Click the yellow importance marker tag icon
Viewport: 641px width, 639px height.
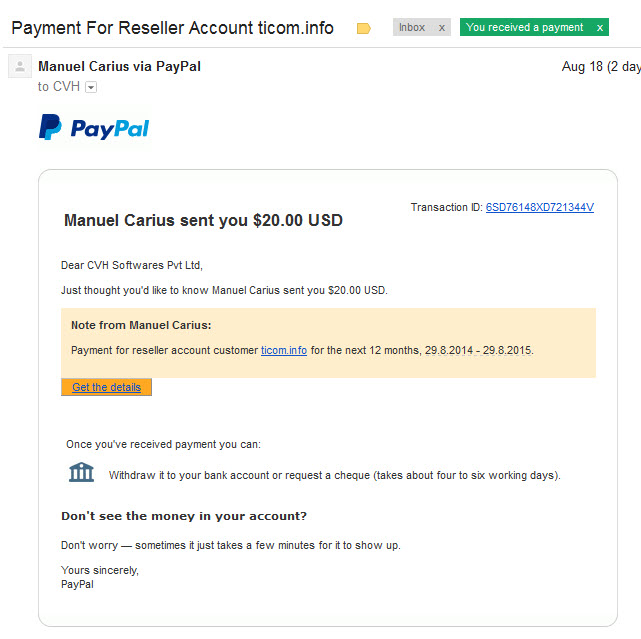pyautogui.click(x=363, y=28)
